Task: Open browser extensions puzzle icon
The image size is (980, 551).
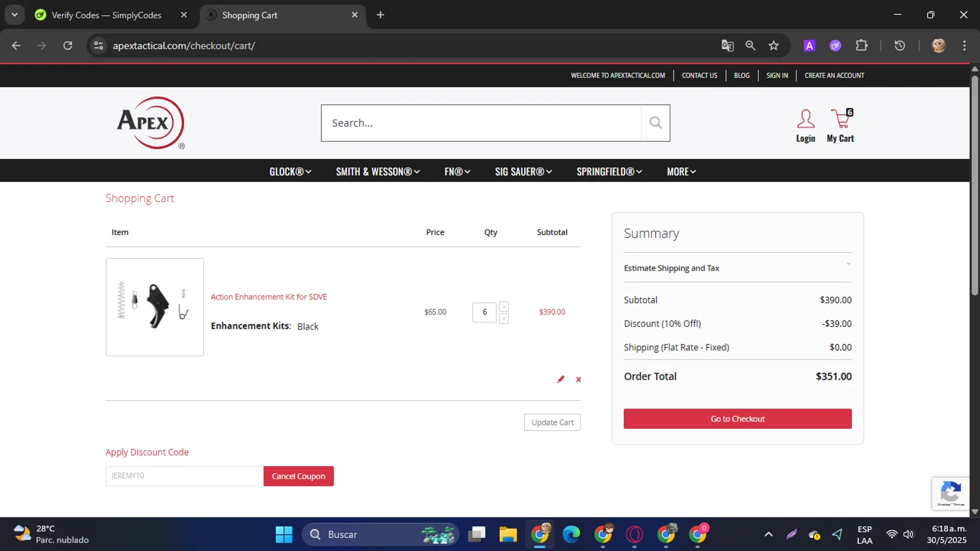Action: [x=862, y=45]
